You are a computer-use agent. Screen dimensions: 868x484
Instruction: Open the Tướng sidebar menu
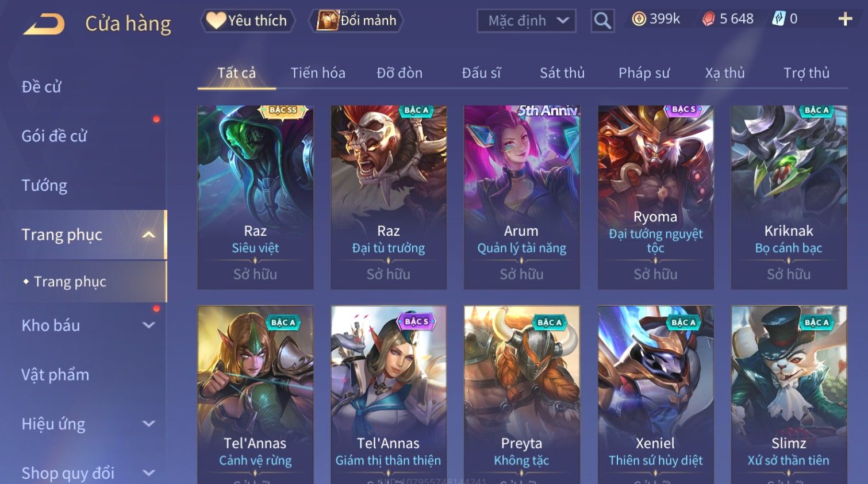44,185
